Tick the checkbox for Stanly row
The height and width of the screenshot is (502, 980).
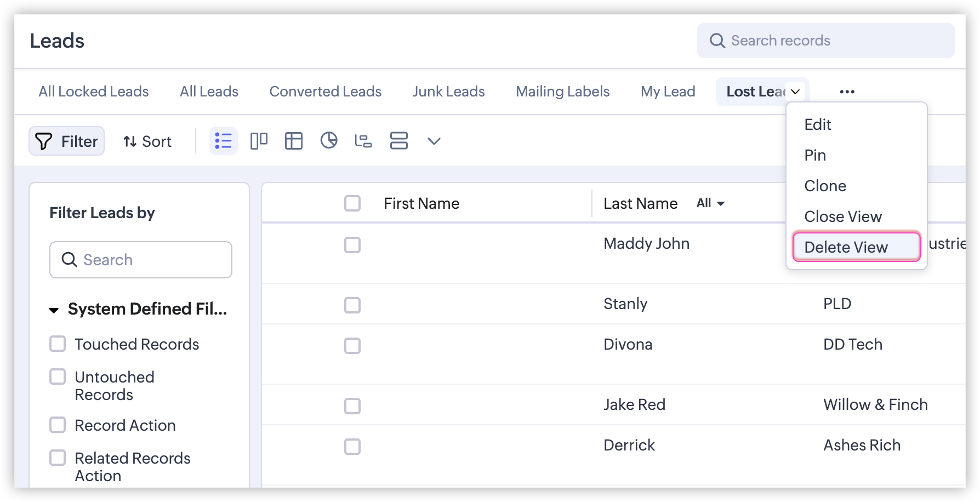pyautogui.click(x=352, y=305)
